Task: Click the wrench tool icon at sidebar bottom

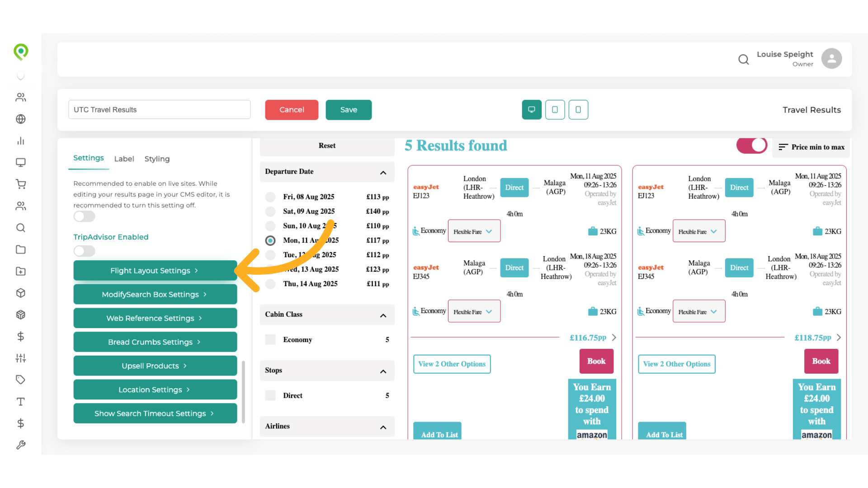Action: point(21,445)
